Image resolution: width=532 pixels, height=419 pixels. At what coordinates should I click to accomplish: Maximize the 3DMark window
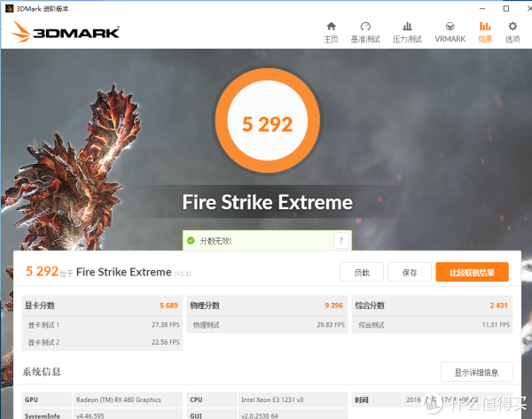(x=506, y=9)
